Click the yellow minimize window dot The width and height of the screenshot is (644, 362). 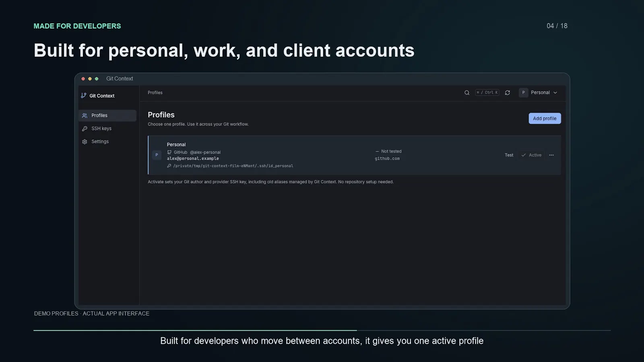[90, 79]
